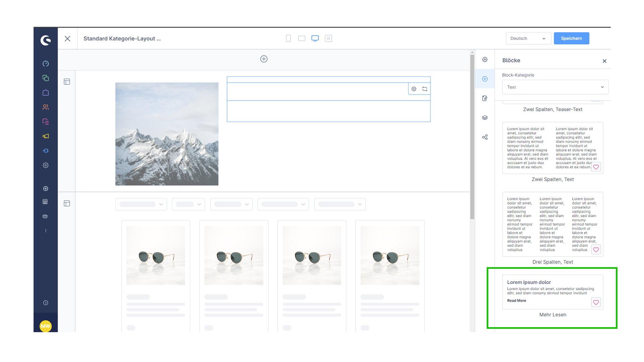Select the add new section icon
This screenshot has width=644, height=362.
point(264,59)
